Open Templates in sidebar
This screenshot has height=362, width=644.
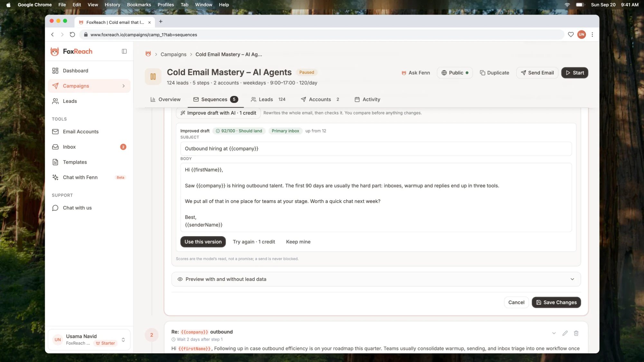click(x=89, y=162)
